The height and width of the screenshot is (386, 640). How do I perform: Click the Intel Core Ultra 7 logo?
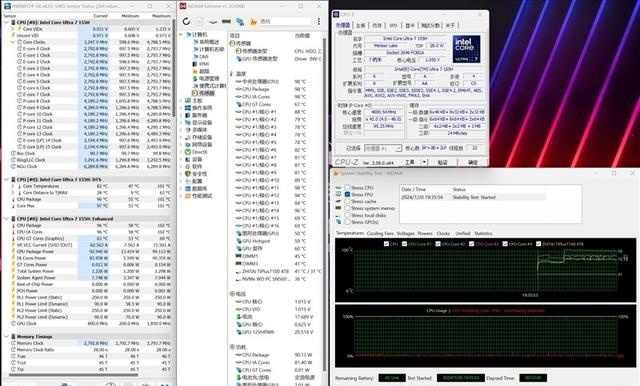coord(466,49)
